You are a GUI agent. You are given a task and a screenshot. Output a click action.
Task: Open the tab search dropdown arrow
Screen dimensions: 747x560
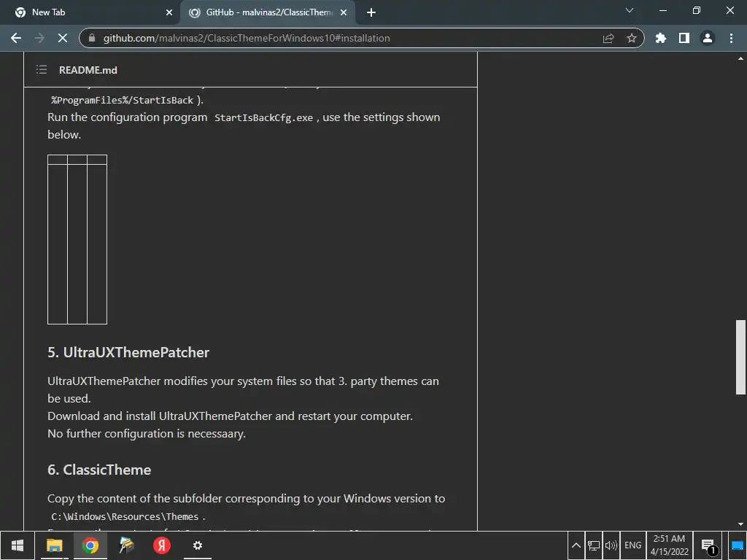coord(630,10)
